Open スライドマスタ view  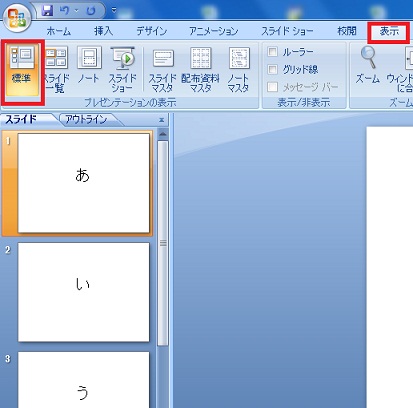point(163,70)
